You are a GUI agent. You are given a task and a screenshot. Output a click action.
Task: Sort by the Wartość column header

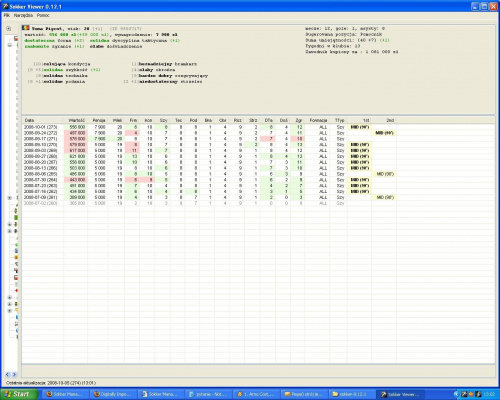76,120
